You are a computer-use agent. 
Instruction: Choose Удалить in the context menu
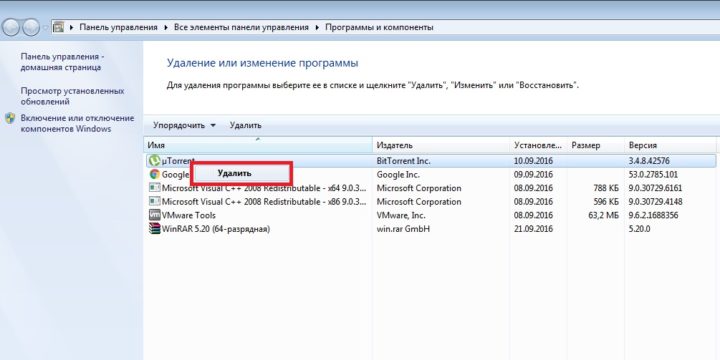(x=235, y=174)
